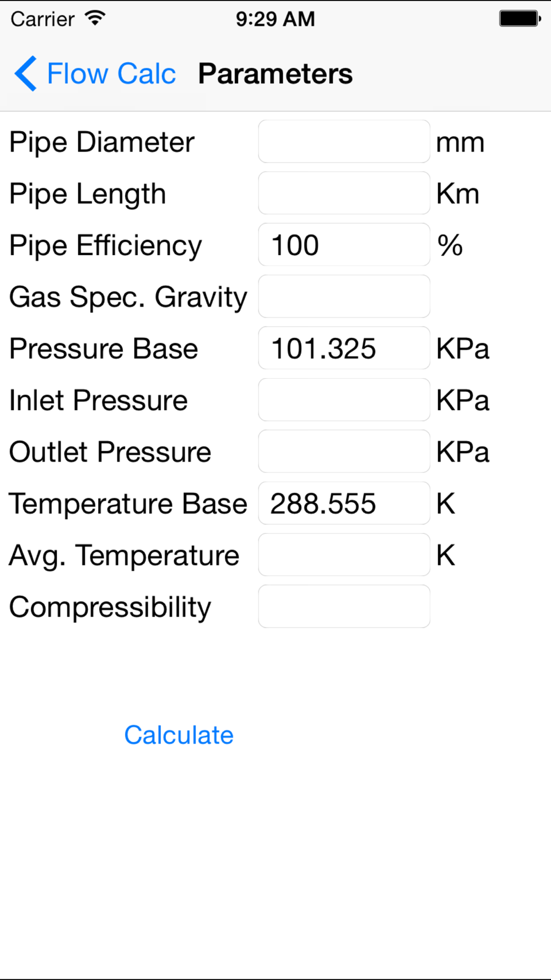The height and width of the screenshot is (980, 551).
Task: Select the Outlet Pressure input field
Action: pos(344,451)
